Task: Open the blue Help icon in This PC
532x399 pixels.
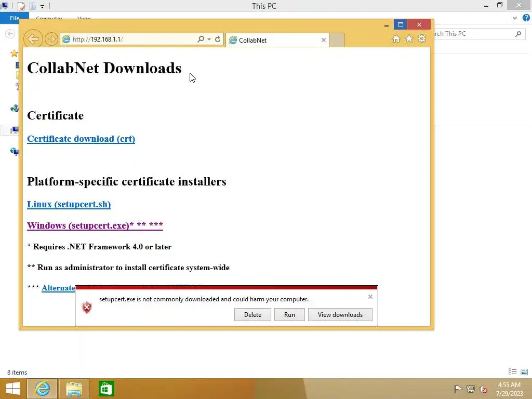Action: (526, 18)
